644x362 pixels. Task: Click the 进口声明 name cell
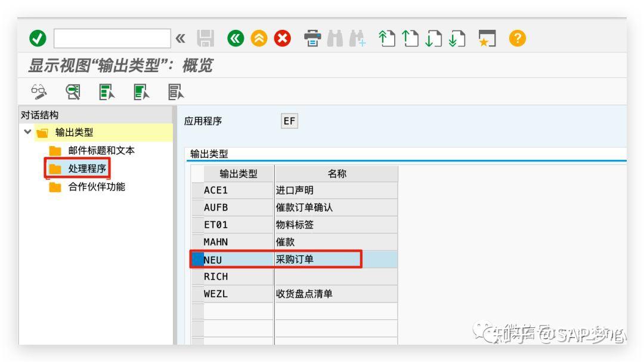point(336,190)
